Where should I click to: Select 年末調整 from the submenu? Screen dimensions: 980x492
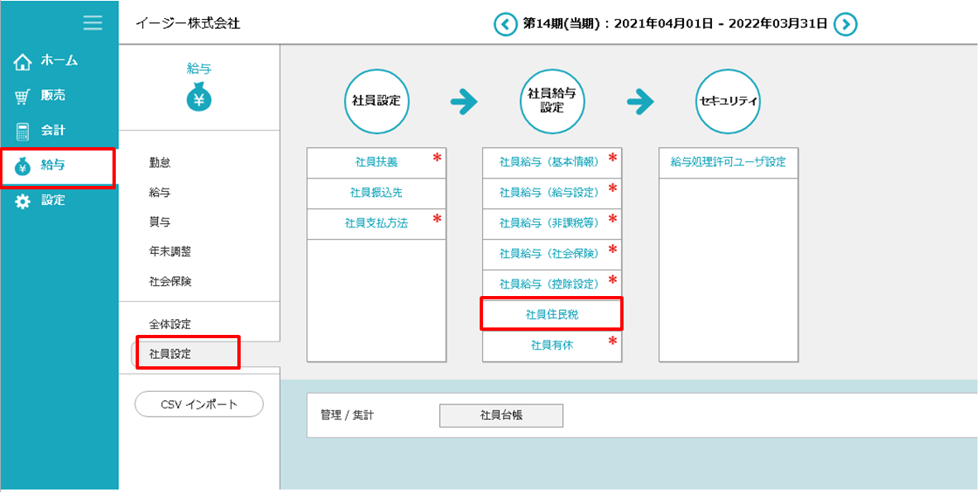pyautogui.click(x=170, y=251)
